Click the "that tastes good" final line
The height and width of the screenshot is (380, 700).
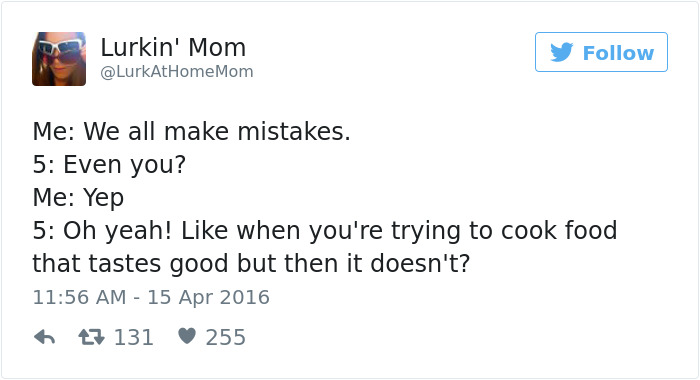[x=251, y=263]
